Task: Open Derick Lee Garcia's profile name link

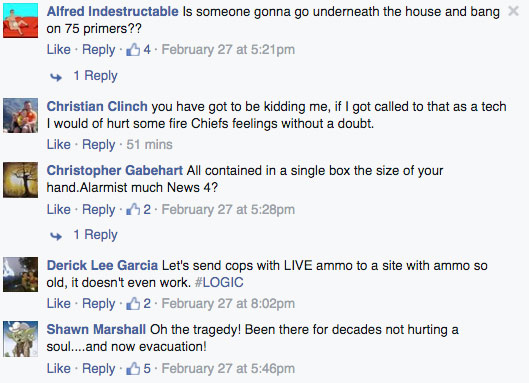Action: [102, 266]
